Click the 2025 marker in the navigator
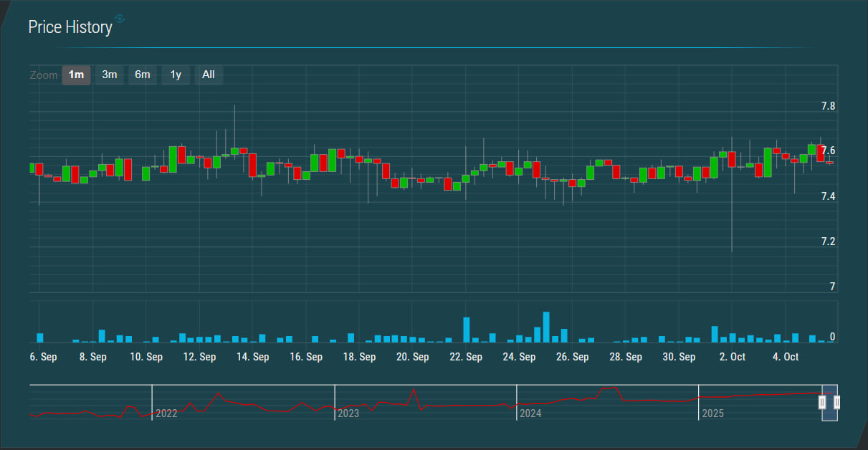The image size is (868, 450). click(x=712, y=413)
